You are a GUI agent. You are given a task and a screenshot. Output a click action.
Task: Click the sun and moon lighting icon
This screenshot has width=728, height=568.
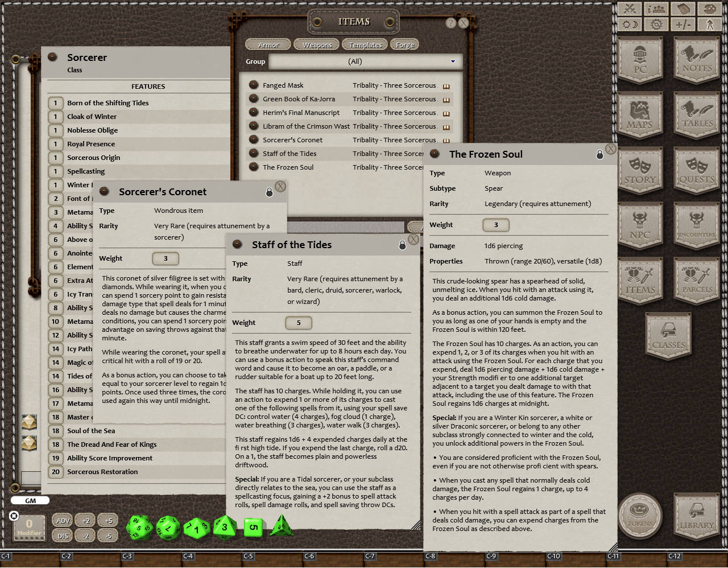point(630,24)
